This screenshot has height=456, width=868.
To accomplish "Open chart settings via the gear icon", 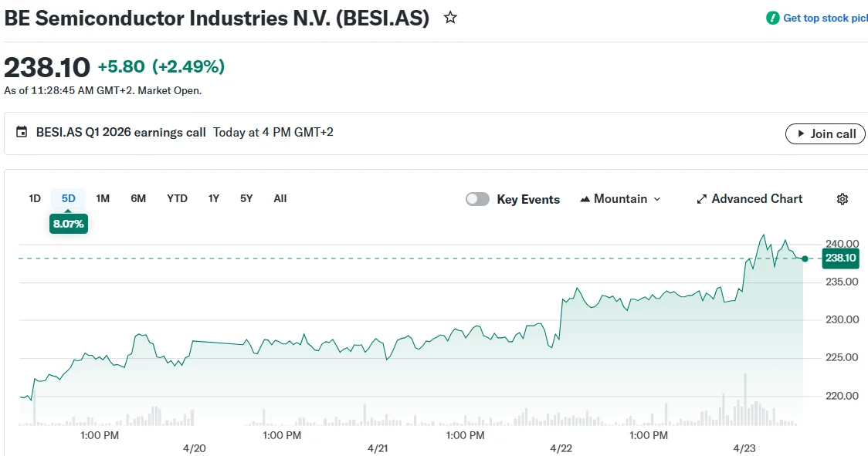I will point(842,199).
